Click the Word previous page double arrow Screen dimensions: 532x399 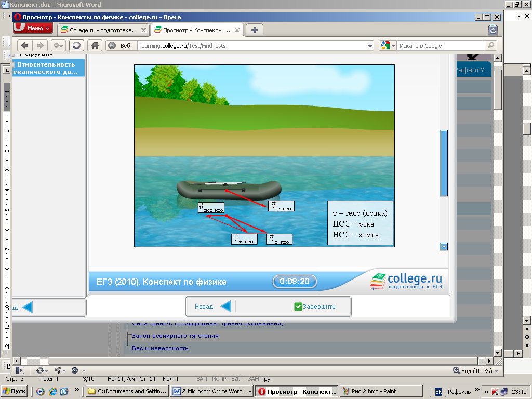527,329
